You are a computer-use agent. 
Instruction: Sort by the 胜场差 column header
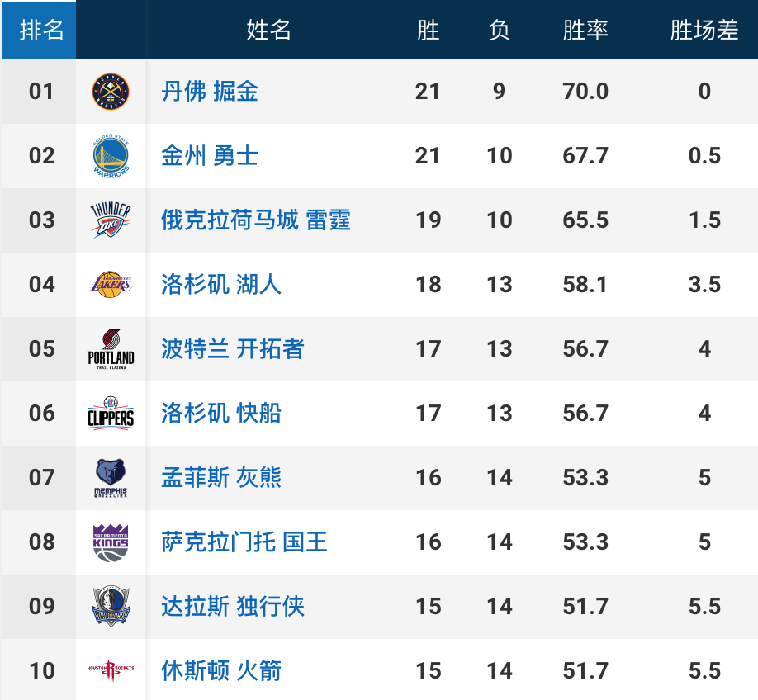(704, 31)
